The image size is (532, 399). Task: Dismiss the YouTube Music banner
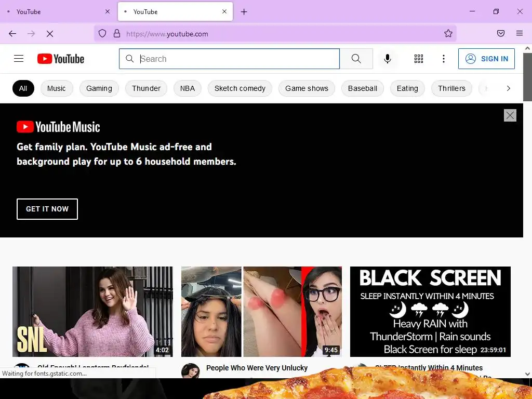click(x=510, y=115)
